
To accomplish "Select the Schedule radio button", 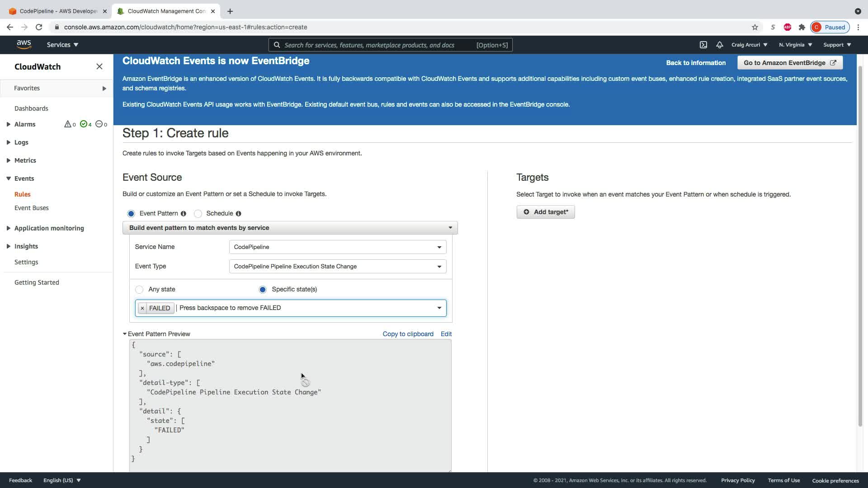I will (198, 214).
